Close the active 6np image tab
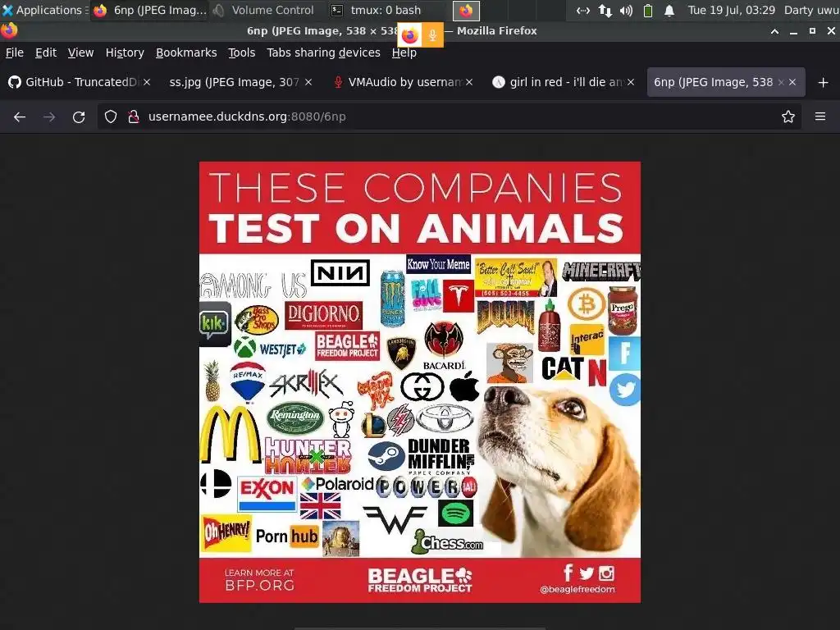The height and width of the screenshot is (630, 840). coord(792,82)
